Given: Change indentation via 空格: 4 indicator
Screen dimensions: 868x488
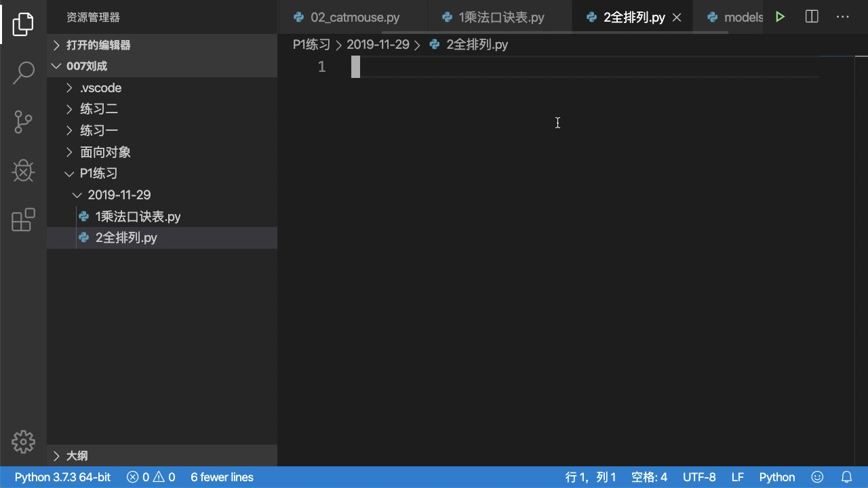Looking at the screenshot, I should (x=648, y=477).
